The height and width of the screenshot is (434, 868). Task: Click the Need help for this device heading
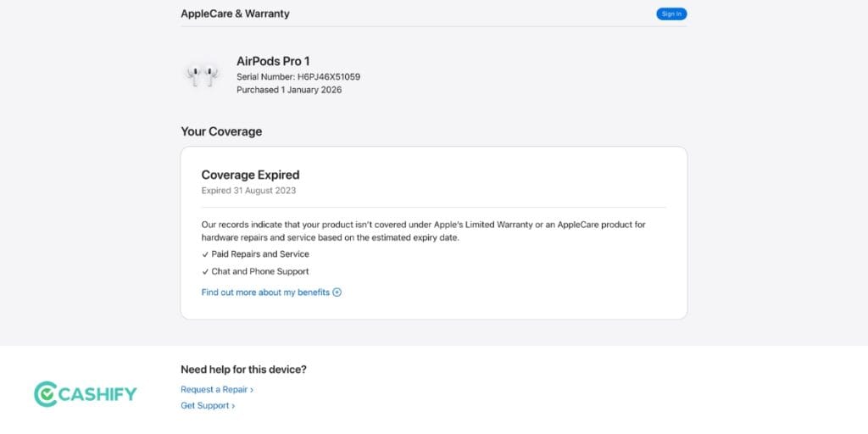point(243,370)
